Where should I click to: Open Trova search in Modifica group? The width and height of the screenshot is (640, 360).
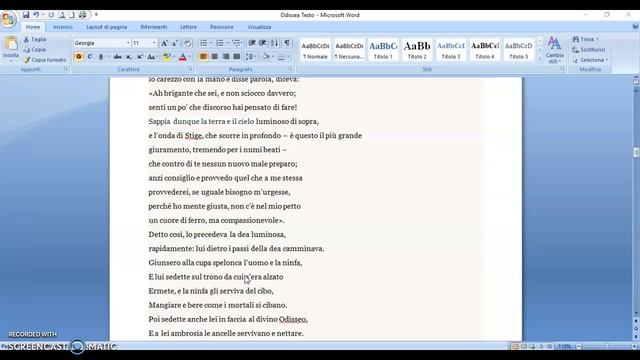585,39
